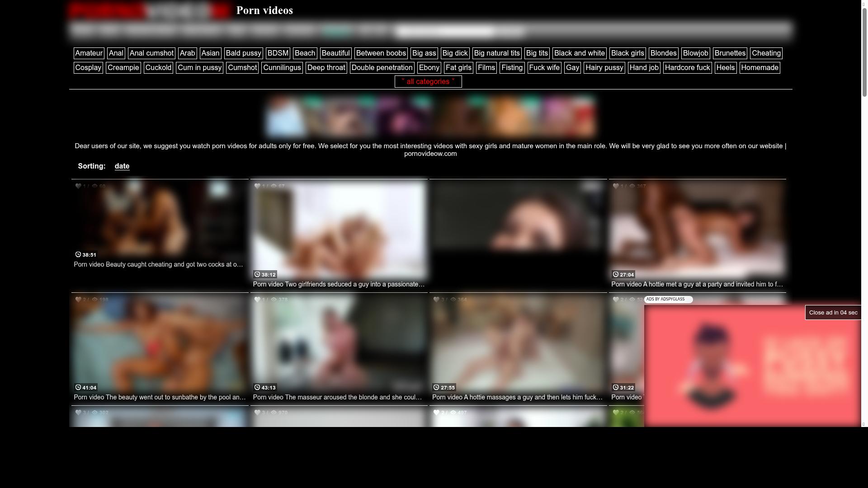Click the heart icon on the 38:51 cheating video
Screen dimensions: 868x488
point(78,186)
